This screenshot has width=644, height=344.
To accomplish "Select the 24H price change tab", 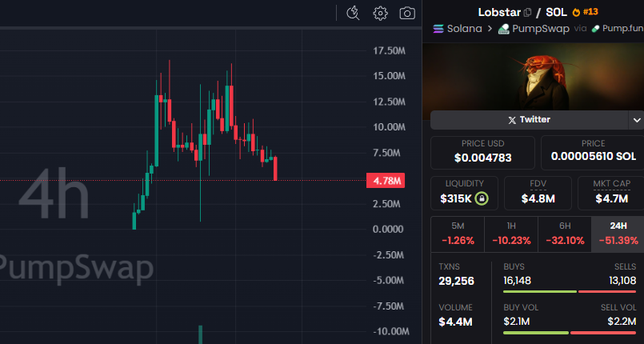I will point(618,234).
